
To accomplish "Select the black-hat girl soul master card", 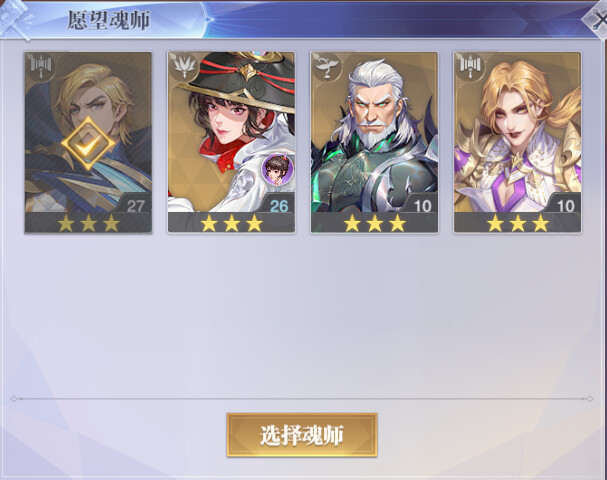I will pos(231,142).
